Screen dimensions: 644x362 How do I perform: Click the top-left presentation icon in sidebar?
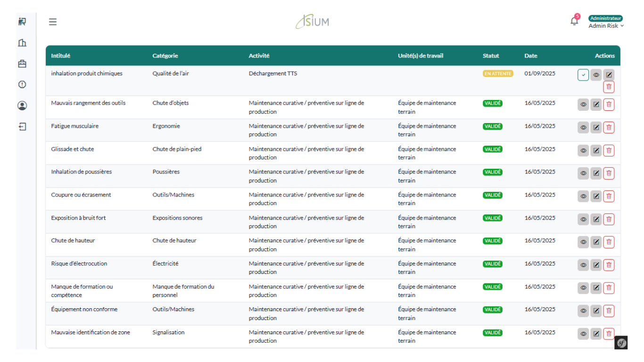pyautogui.click(x=22, y=22)
